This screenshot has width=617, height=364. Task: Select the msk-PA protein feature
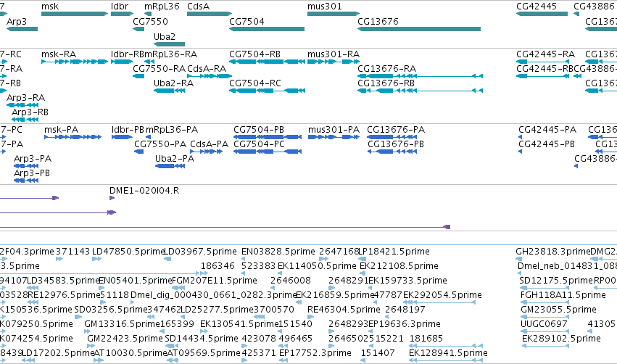(73, 137)
